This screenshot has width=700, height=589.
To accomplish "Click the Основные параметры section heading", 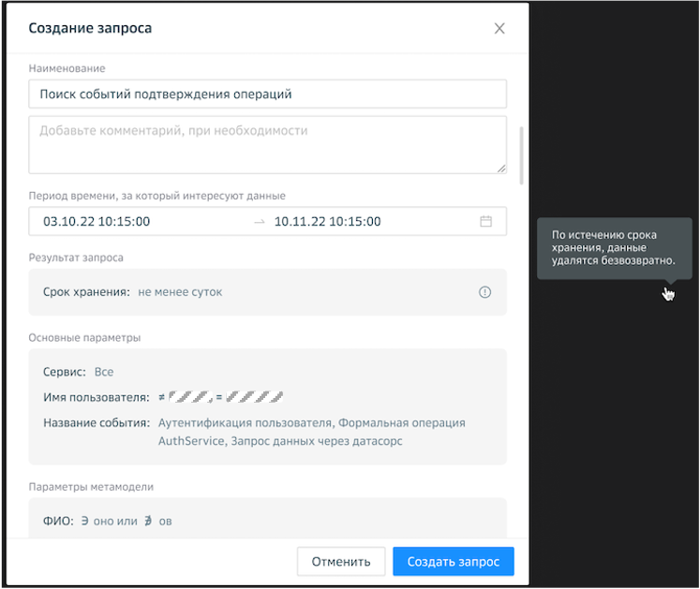I will 84,337.
